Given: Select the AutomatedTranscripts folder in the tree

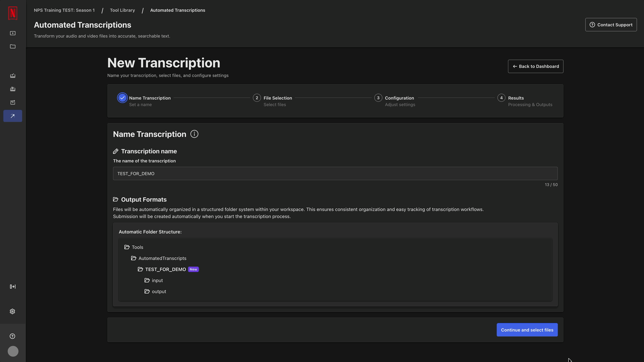Looking at the screenshot, I should coord(162,258).
